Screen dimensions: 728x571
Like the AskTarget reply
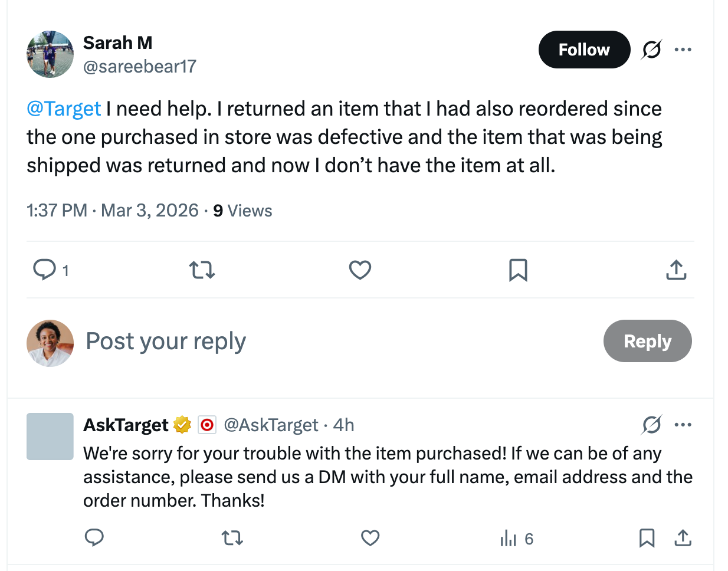[370, 538]
